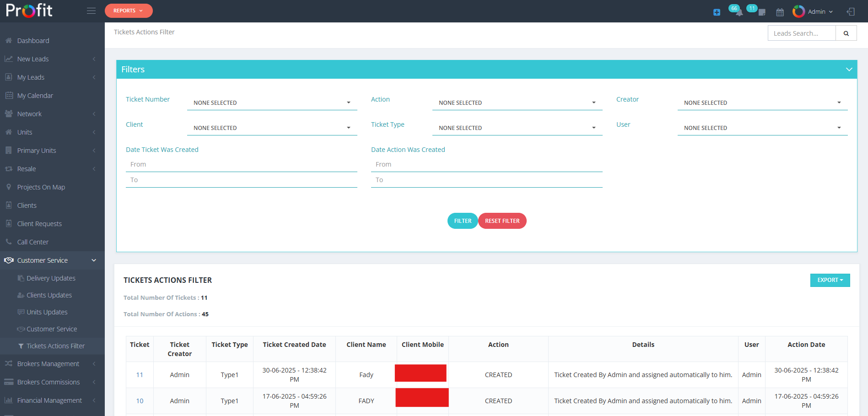Select the Dashboard icon in the sidebar
Image resolution: width=868 pixels, height=416 pixels.
pyautogui.click(x=8, y=40)
